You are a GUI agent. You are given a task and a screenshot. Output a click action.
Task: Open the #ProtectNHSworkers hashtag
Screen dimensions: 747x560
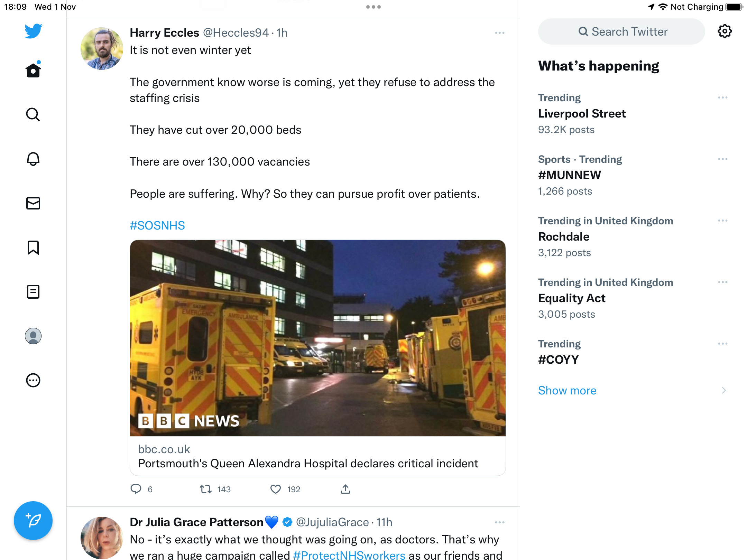(x=349, y=555)
